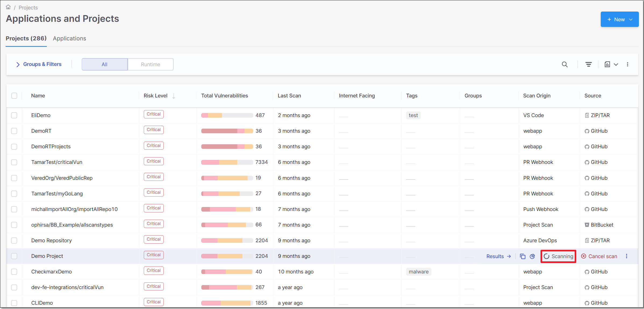Click ZIP/TAR icon in EliDemo row
Image resolution: width=644 pixels, height=309 pixels.
click(587, 115)
